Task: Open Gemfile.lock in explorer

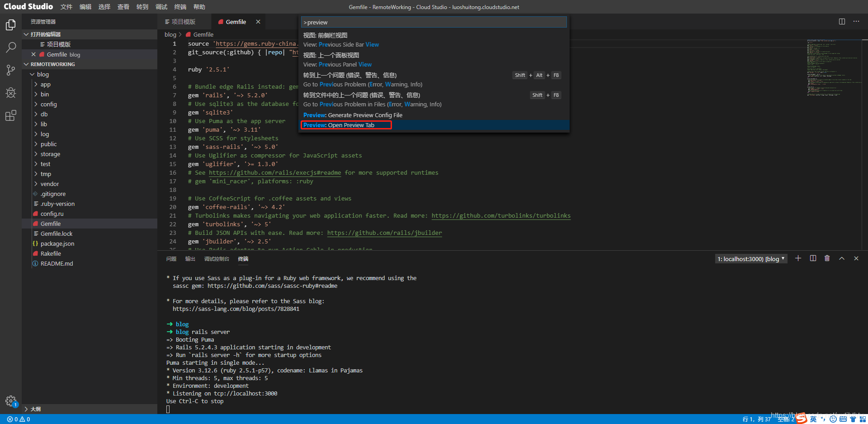Action: click(x=90, y=233)
